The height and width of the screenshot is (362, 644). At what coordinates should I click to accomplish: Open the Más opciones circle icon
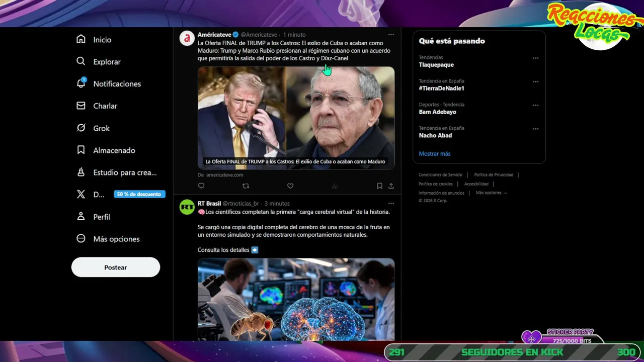click(80, 238)
